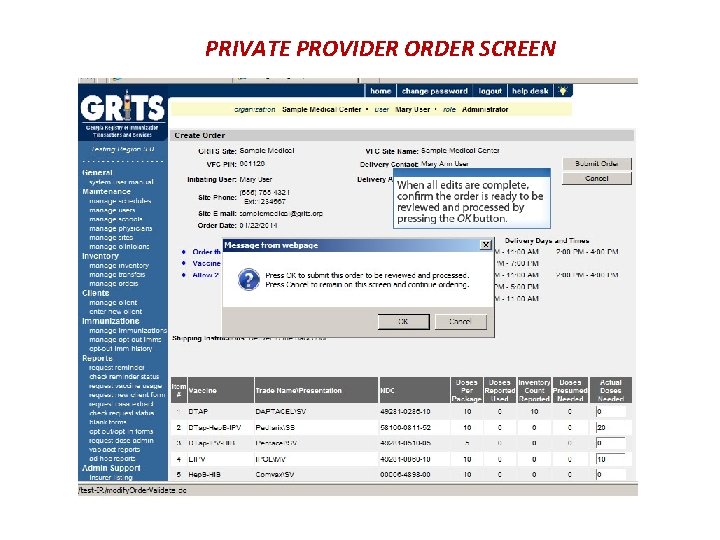The height and width of the screenshot is (540, 720).
Task: Open manage client link
Action: pyautogui.click(x=113, y=303)
